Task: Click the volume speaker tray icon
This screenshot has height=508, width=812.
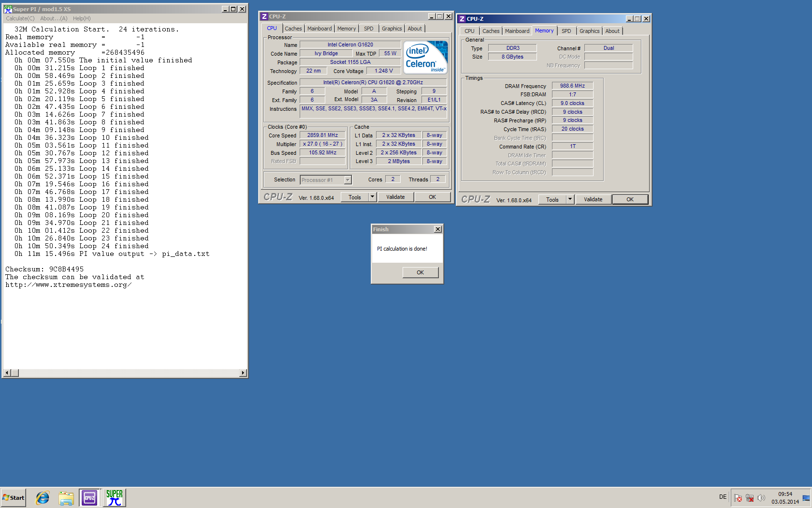Action: click(761, 498)
